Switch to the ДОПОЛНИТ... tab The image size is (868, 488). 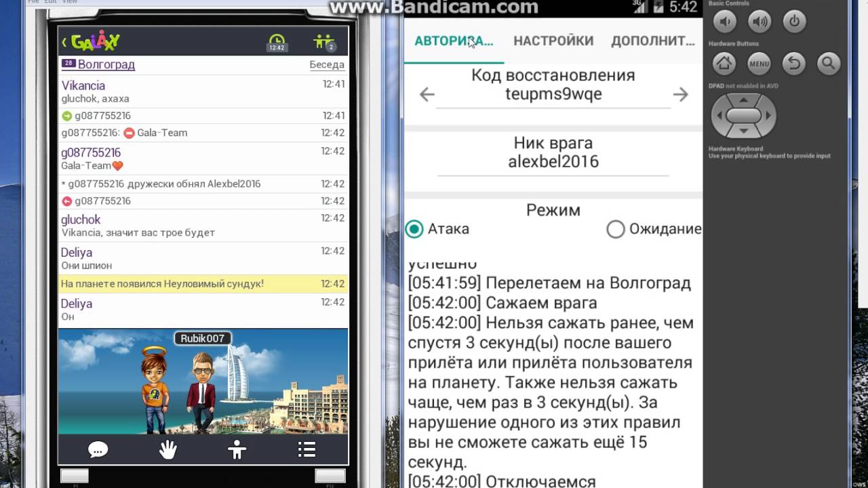click(x=653, y=41)
